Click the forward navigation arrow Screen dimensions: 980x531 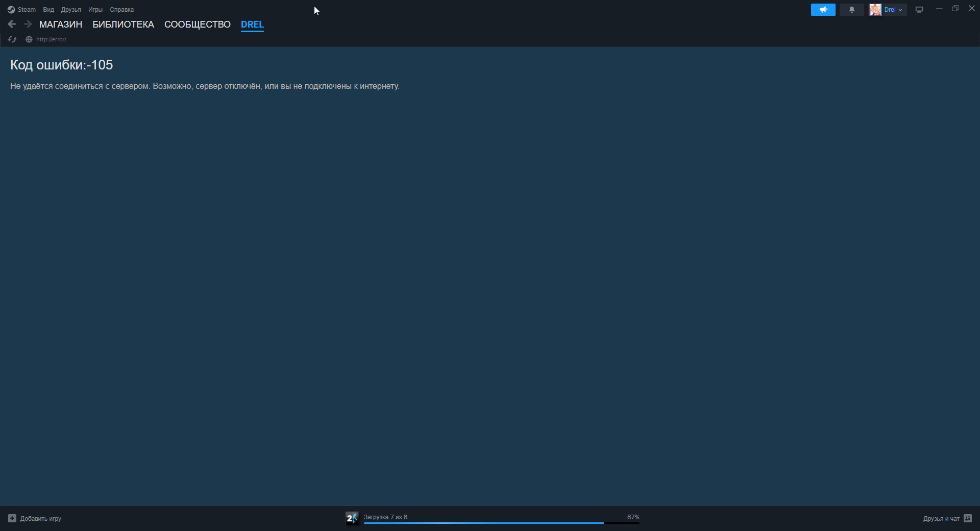coord(28,24)
